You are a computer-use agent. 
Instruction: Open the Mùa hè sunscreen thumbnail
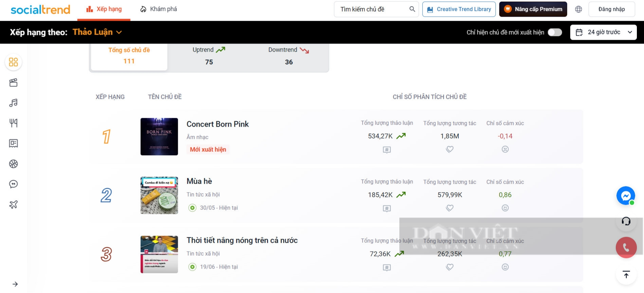pos(159,195)
